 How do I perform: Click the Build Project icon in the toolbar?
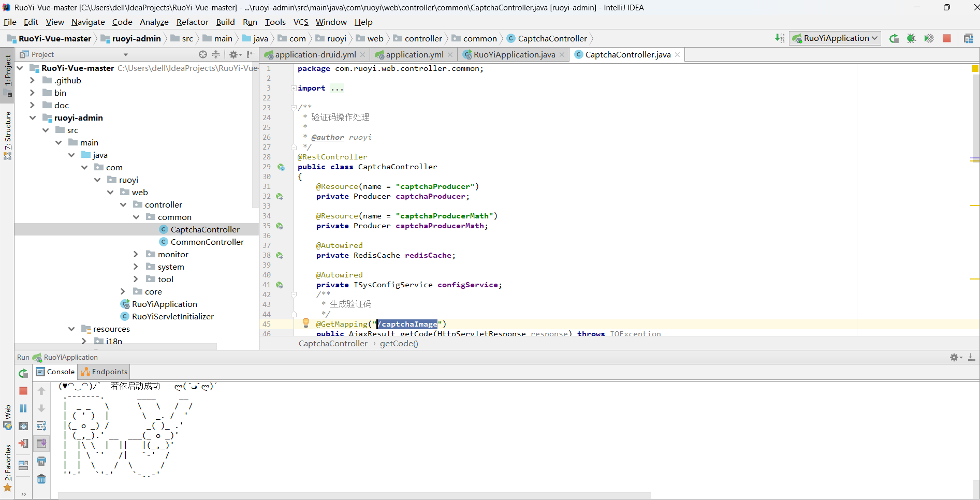pyautogui.click(x=780, y=38)
